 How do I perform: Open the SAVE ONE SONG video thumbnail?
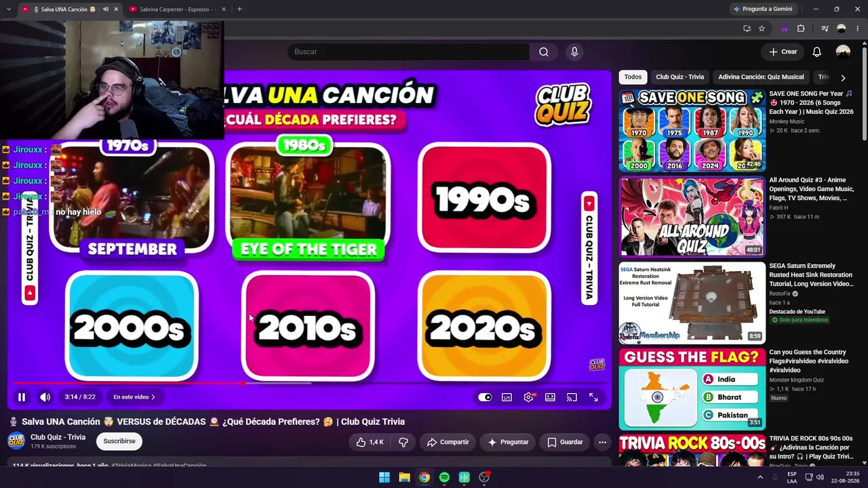pos(692,130)
